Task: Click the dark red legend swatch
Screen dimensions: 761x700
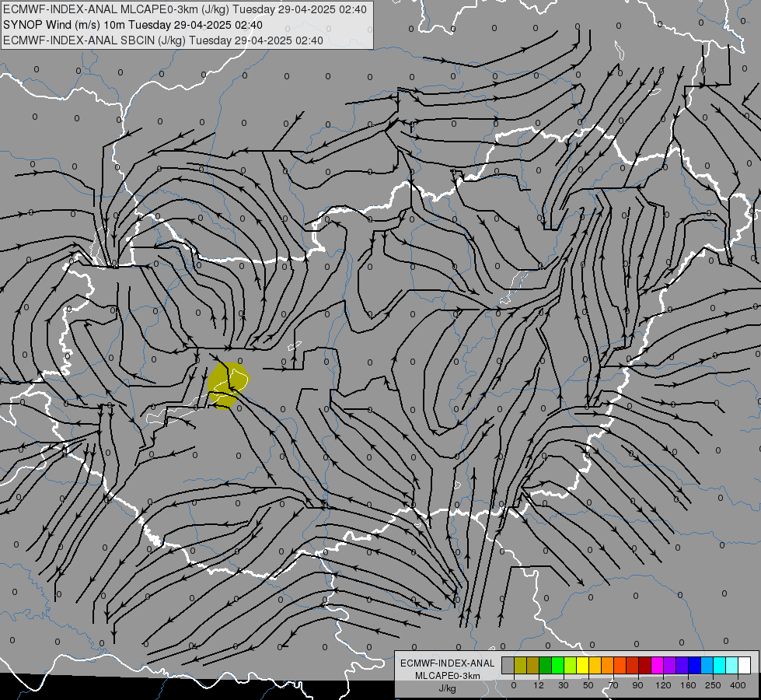Action: pyautogui.click(x=645, y=665)
